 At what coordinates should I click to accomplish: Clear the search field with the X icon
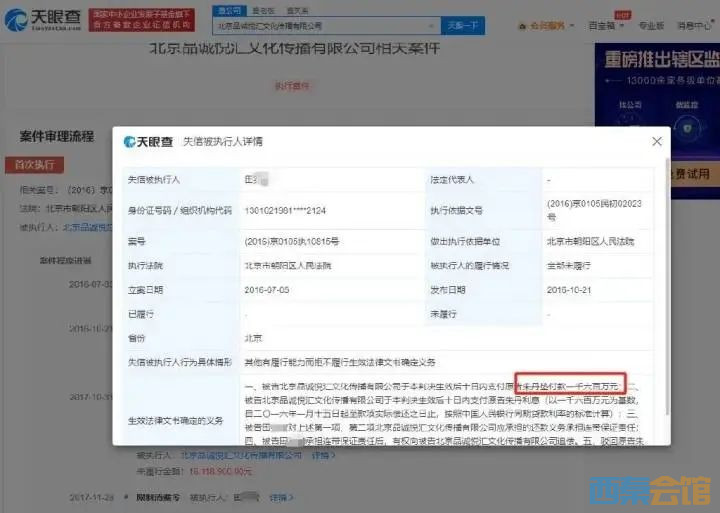(428, 25)
